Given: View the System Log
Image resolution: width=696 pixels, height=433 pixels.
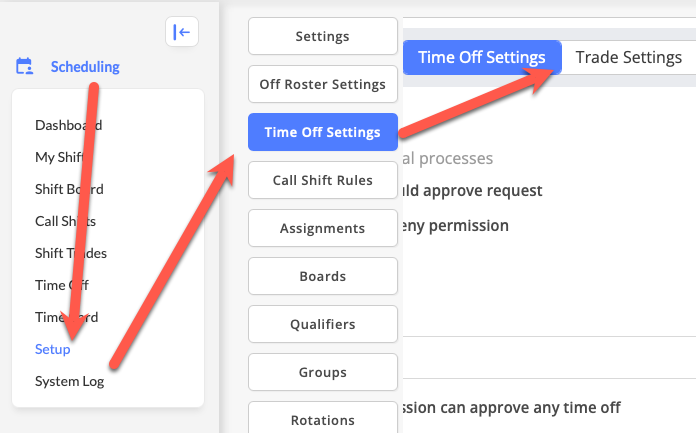Looking at the screenshot, I should 69,381.
